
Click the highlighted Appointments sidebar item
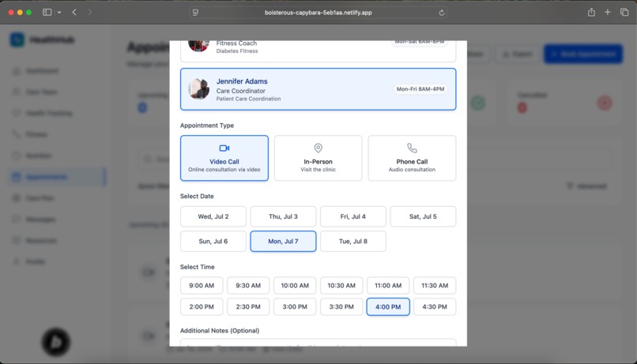[57, 177]
